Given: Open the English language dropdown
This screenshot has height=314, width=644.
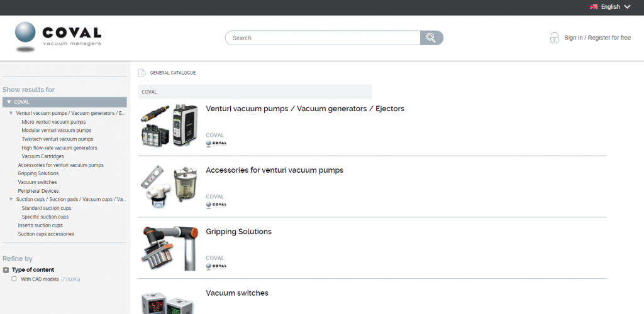Looking at the screenshot, I should [x=626, y=7].
